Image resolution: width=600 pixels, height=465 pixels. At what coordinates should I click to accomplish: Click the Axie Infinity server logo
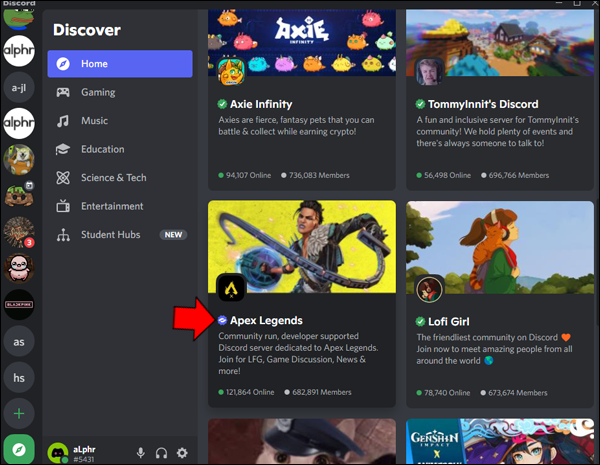point(231,72)
